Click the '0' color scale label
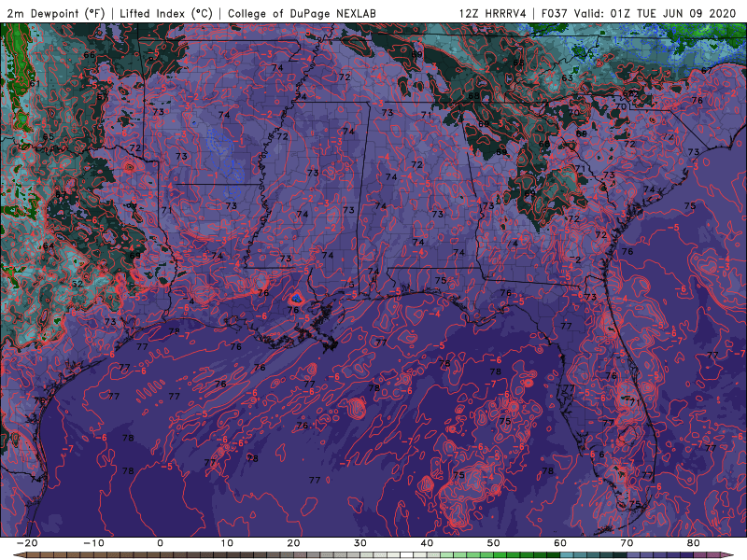Screen dimensions: 747x560 160,543
